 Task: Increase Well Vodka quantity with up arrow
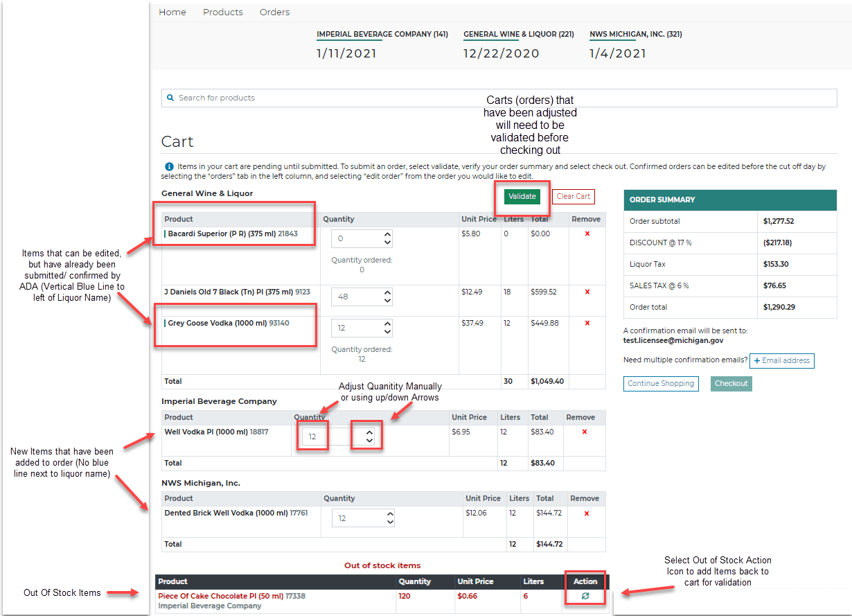(x=369, y=432)
